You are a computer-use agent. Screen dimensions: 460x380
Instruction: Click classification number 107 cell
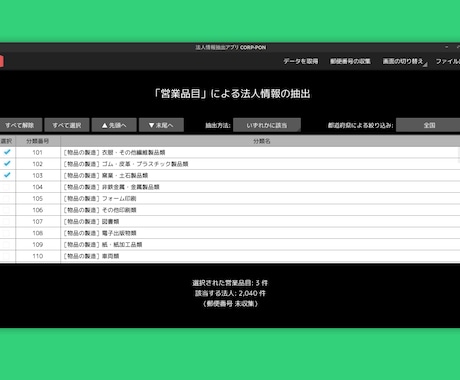click(x=38, y=222)
